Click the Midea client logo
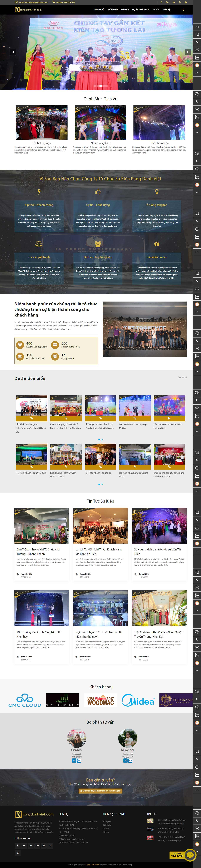 [x=138, y=700]
